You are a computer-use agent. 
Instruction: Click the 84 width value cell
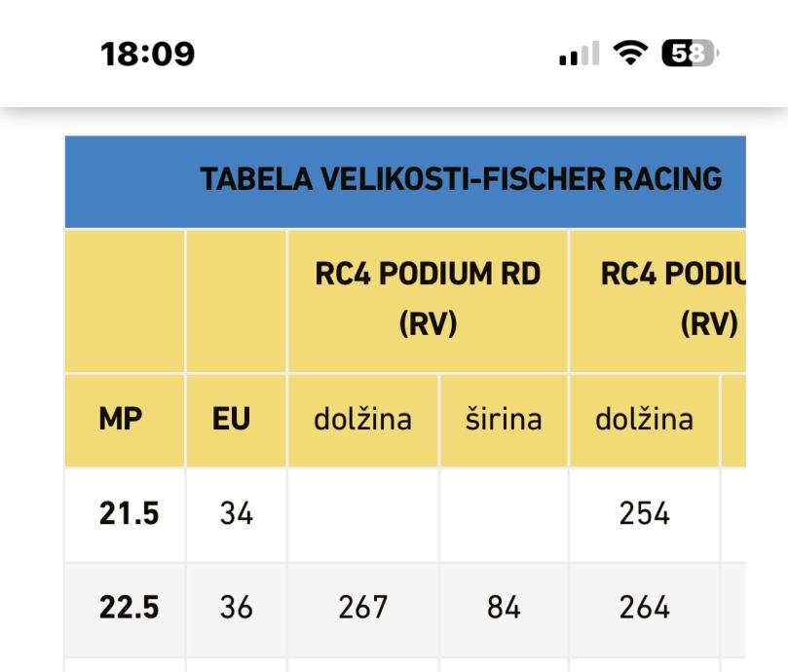click(504, 607)
